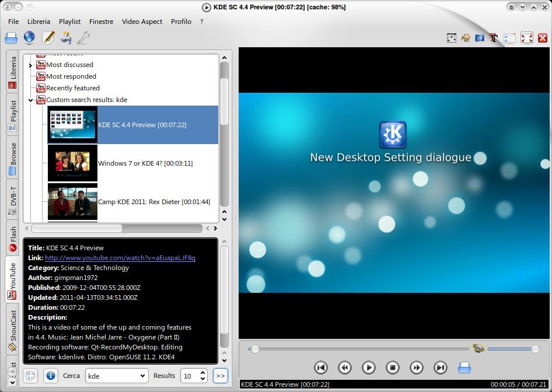Open the File menu
This screenshot has width=552, height=392.
(x=13, y=22)
